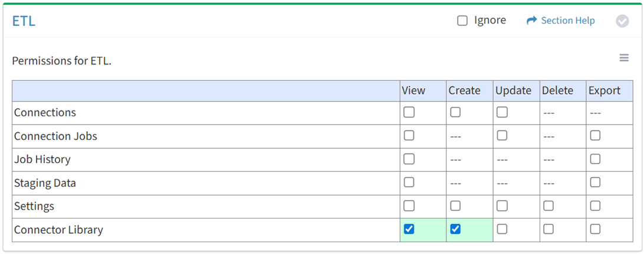This screenshot has width=644, height=254.
Task: Check Create permission for Settings
Action: (x=455, y=206)
